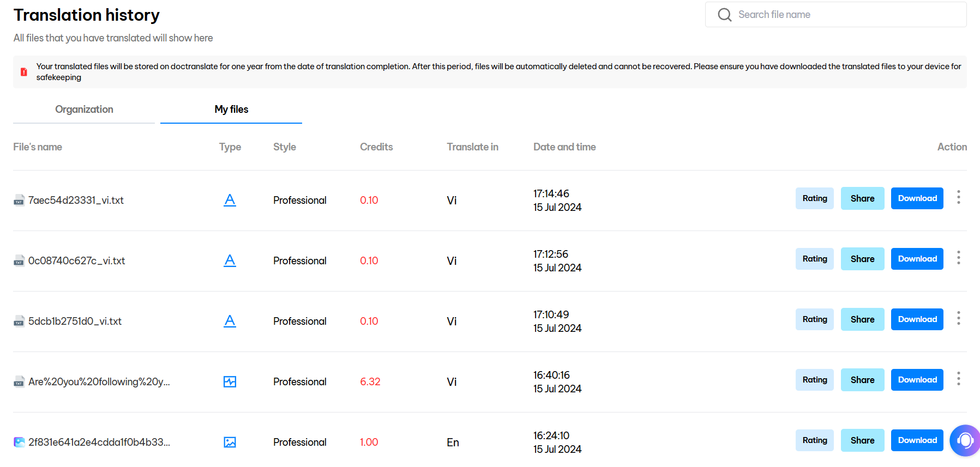Click the red warning icon in notice banner
Image resolution: width=980 pixels, height=467 pixels.
click(24, 72)
